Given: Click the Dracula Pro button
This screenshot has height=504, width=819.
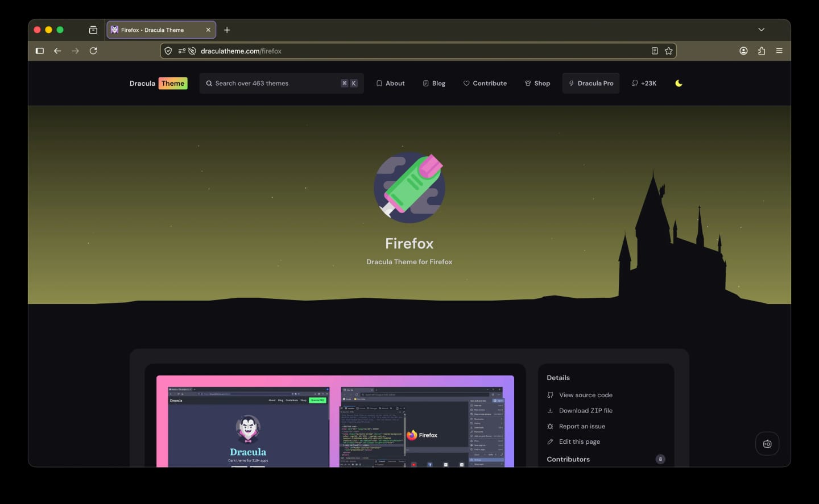Looking at the screenshot, I should [591, 83].
